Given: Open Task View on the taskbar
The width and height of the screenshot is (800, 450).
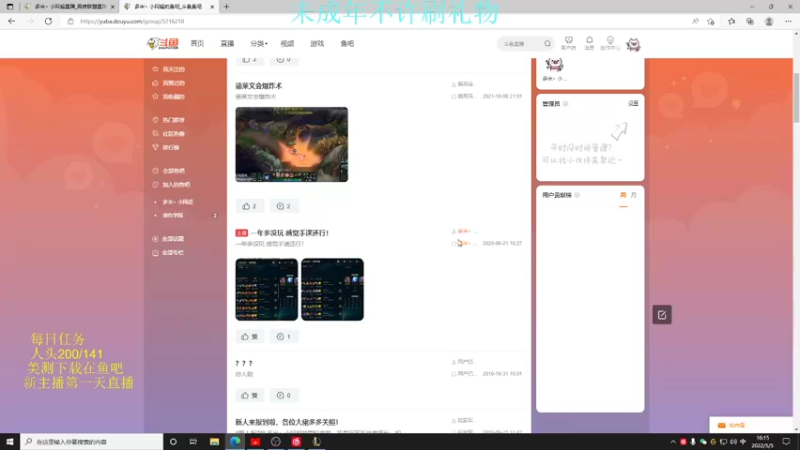Looking at the screenshot, I should point(193,441).
